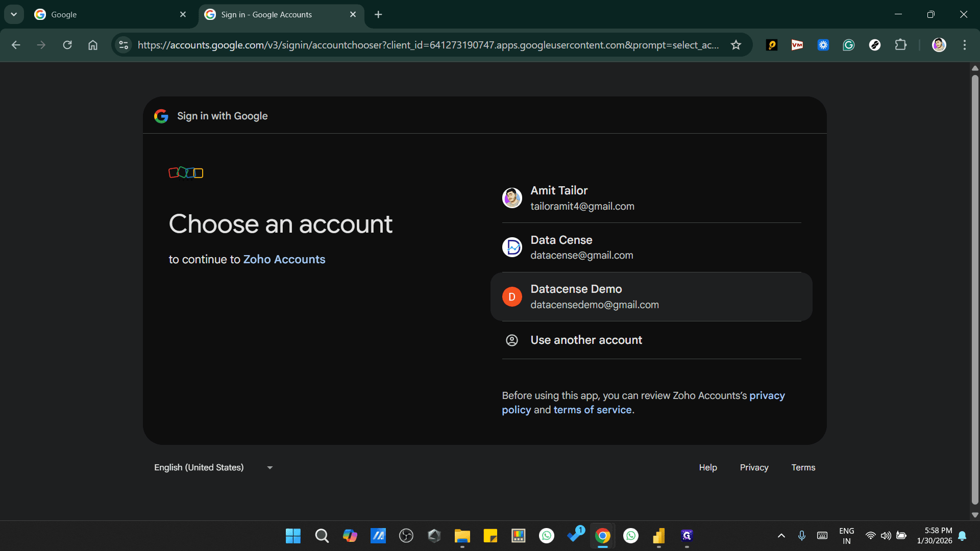This screenshot has width=980, height=551.
Task: Open the Extensions puzzle menu
Action: [x=901, y=45]
